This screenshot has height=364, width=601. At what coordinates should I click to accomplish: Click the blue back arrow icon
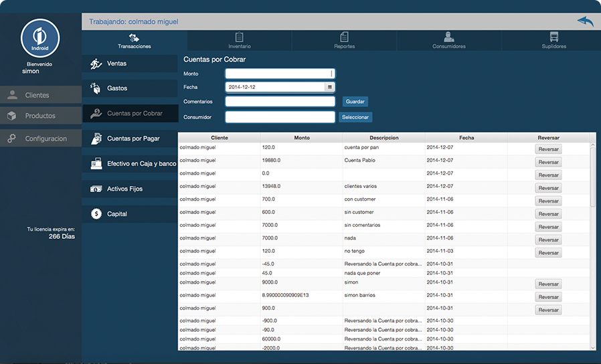pos(585,21)
